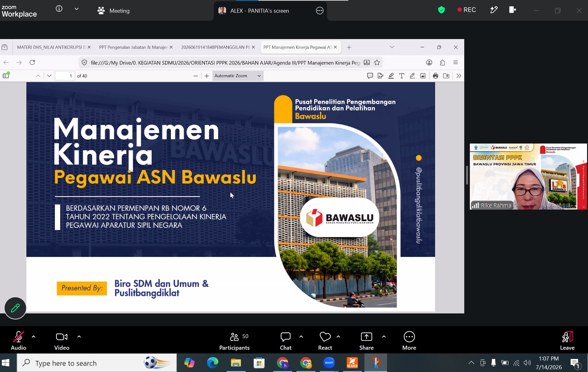The height and width of the screenshot is (372, 588).
Task: Open Zoom meeting info icon
Action: [59, 9]
